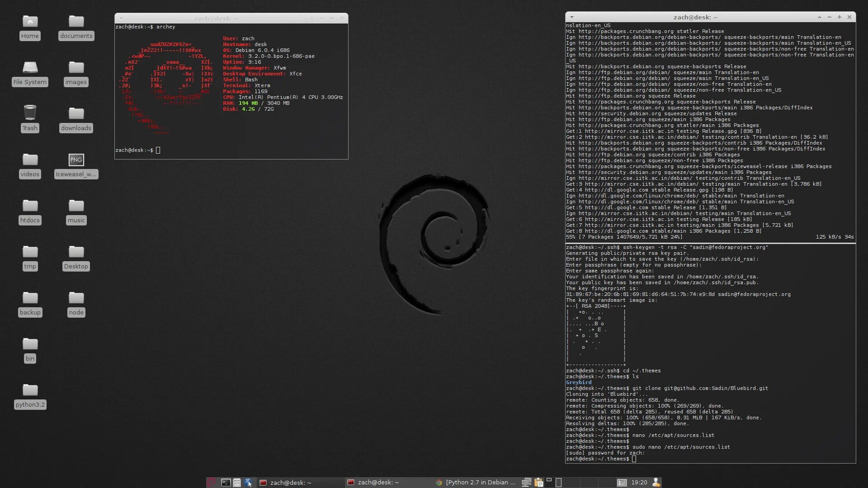Shade the right terminal with up-arrow button
Image resolution: width=868 pixels, height=488 pixels.
tap(819, 17)
